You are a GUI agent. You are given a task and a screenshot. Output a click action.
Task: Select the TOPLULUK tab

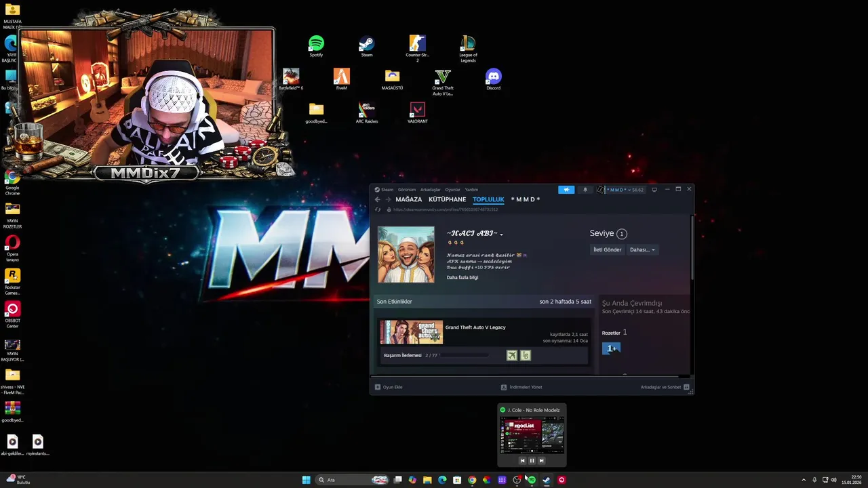(x=488, y=199)
